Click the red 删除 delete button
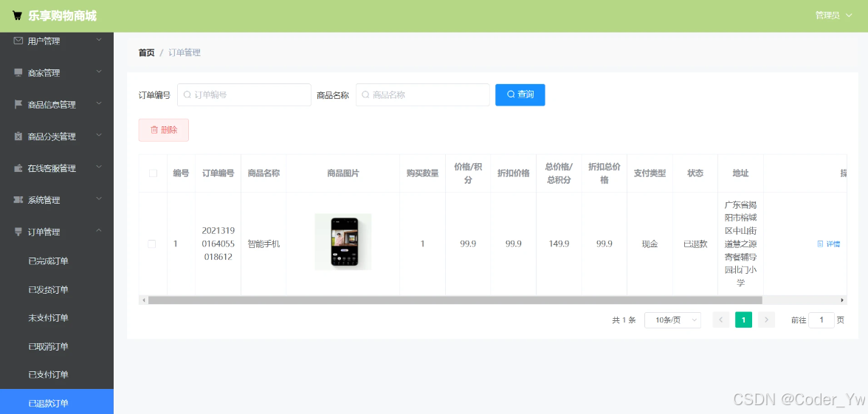The width and height of the screenshot is (868, 414). tap(163, 130)
